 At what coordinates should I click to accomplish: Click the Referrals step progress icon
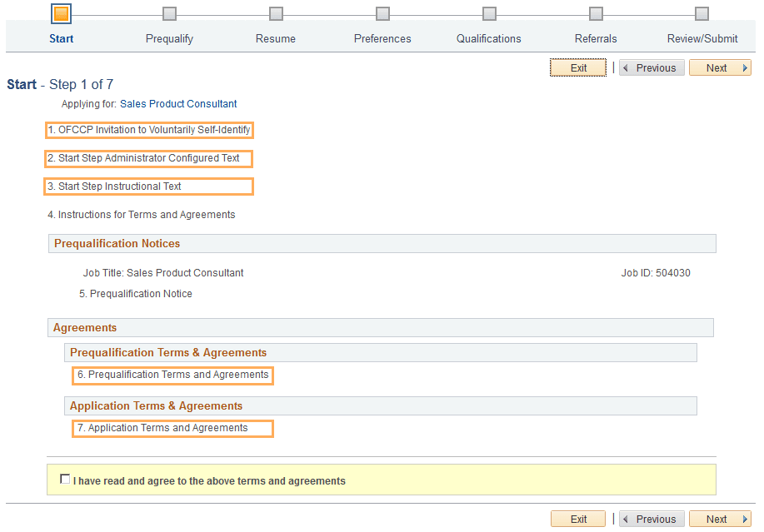(x=596, y=13)
